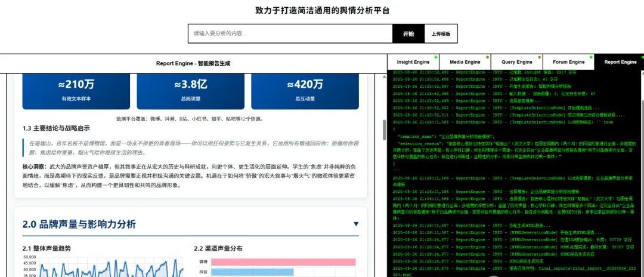The height and width of the screenshot is (277, 644).
Task: Click the 致力于打造简洁通用的舆情分析平台 page title
Action: (x=323, y=11)
